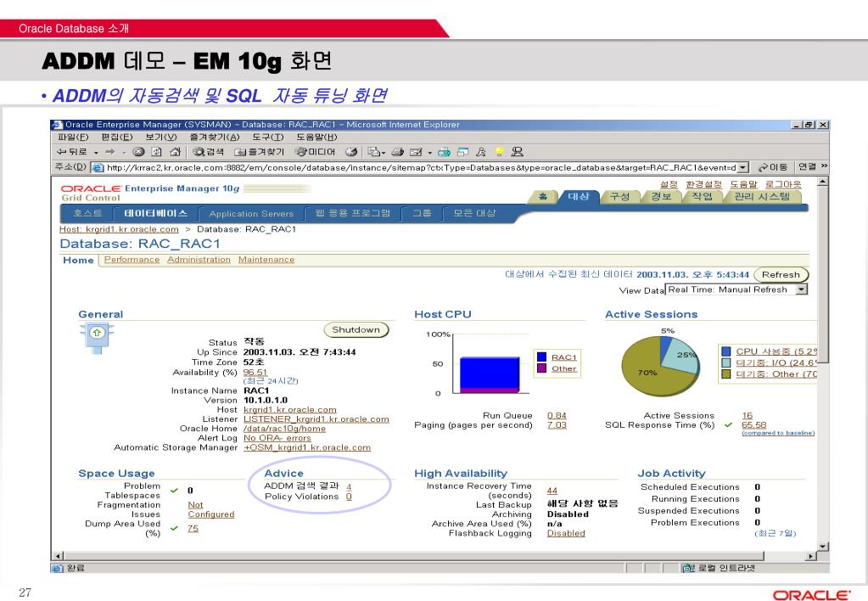This screenshot has width=868, height=601.
Task: Open the 미디어 media toolbar button
Action: [315, 152]
